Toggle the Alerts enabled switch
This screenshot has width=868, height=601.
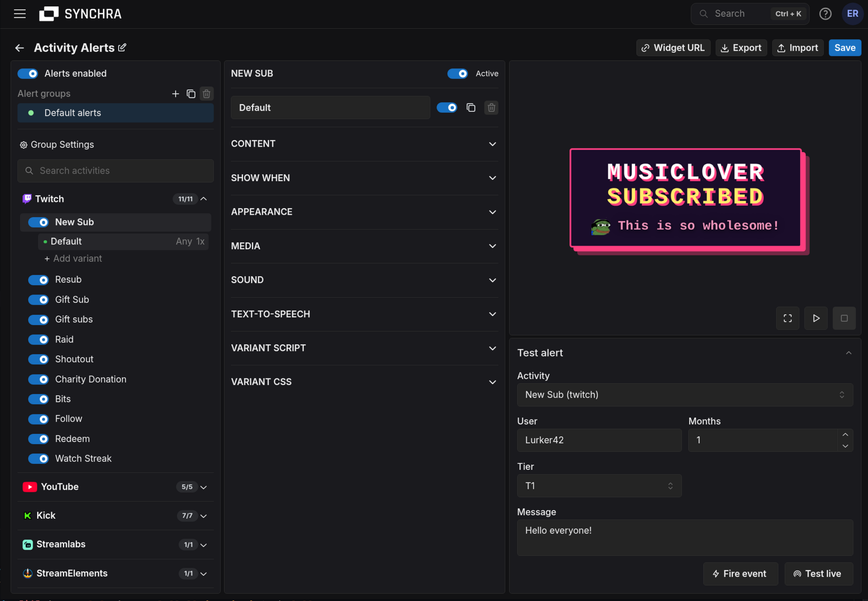pos(28,74)
